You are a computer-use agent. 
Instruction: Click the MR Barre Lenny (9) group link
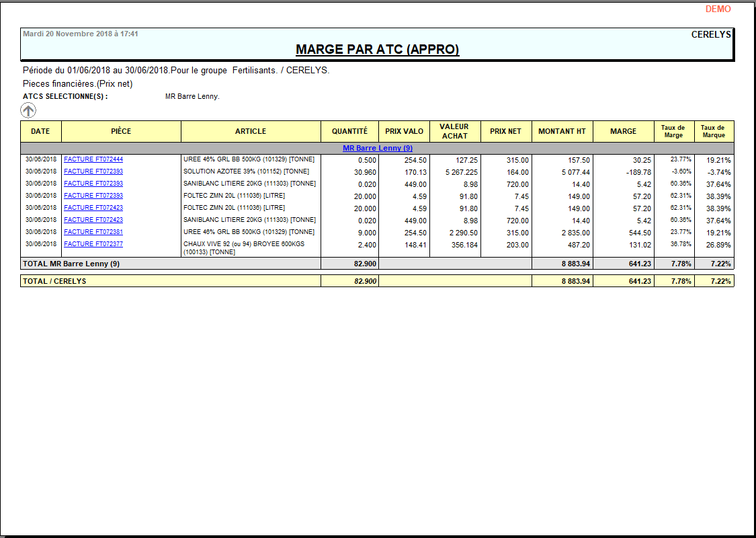point(378,148)
